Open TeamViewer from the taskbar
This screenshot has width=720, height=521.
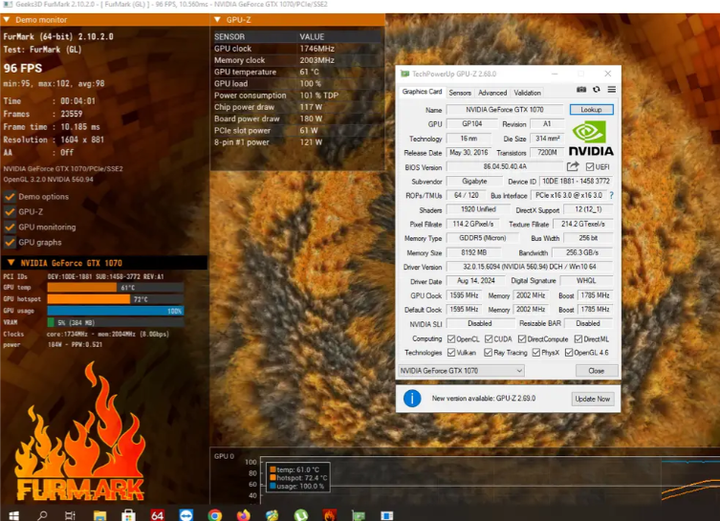(186, 515)
